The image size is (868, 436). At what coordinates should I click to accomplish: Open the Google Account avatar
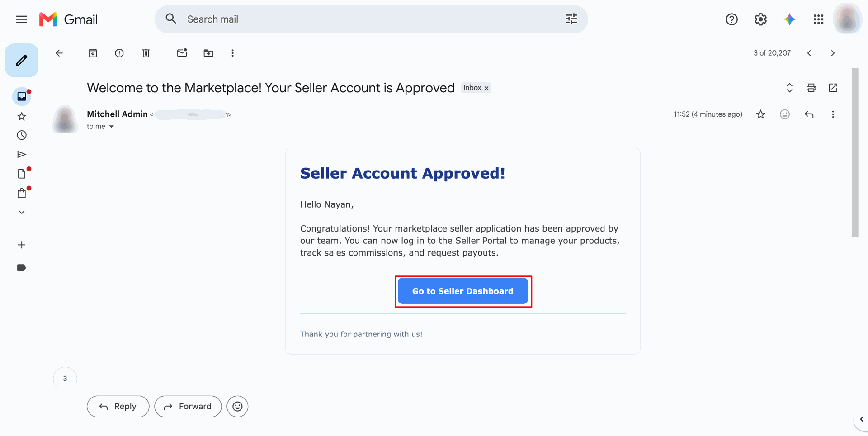[847, 19]
